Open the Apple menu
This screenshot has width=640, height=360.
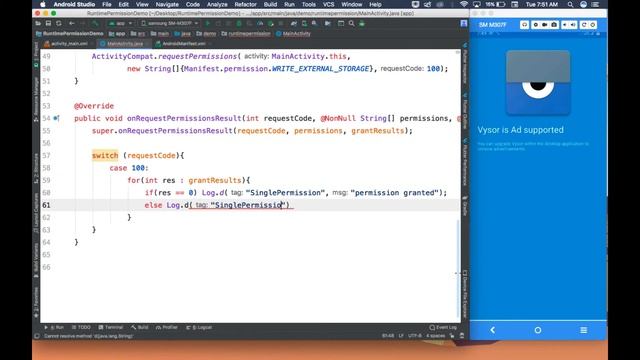[x=43, y=4]
